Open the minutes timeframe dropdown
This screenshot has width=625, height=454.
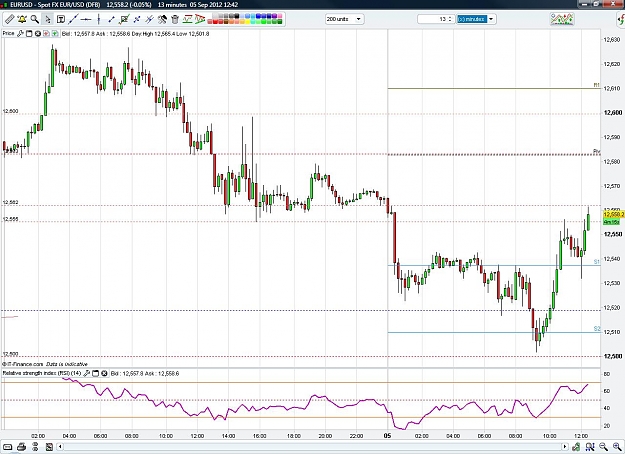476,19
